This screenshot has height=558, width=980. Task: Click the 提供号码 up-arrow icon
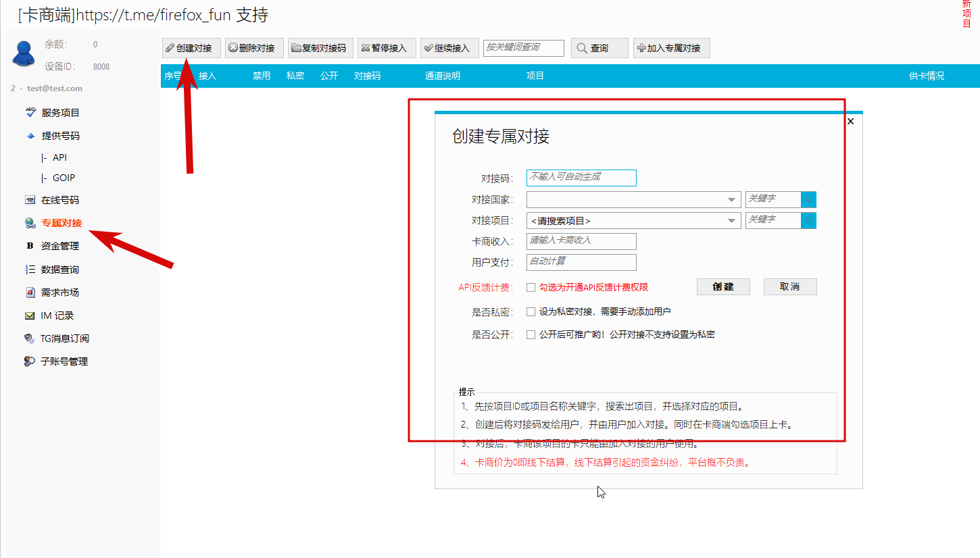(30, 136)
